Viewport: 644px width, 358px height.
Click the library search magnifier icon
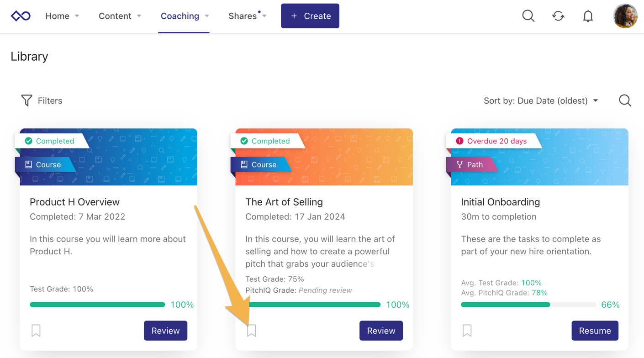coord(625,100)
